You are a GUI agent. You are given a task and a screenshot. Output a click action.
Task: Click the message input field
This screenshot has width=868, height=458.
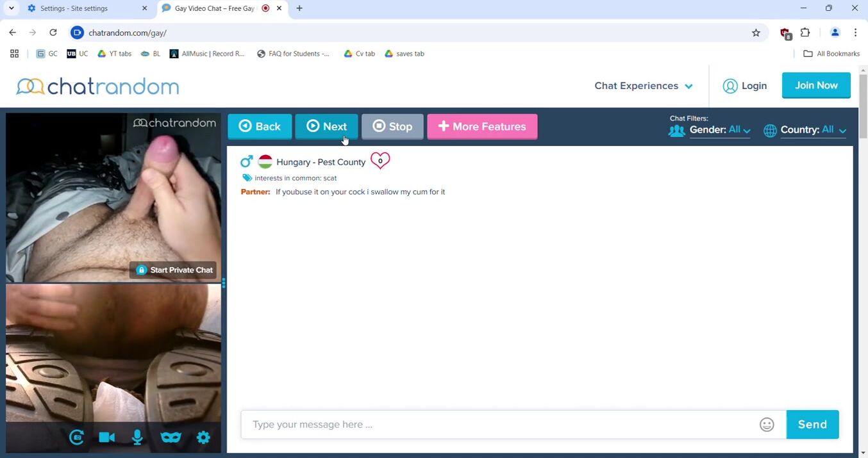point(500,425)
